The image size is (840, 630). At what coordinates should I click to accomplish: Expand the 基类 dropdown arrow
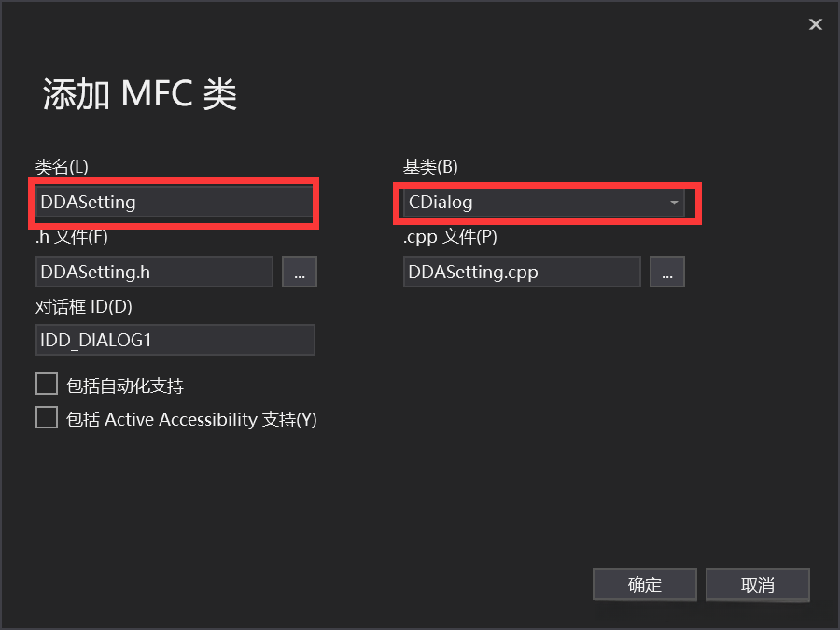click(x=674, y=203)
